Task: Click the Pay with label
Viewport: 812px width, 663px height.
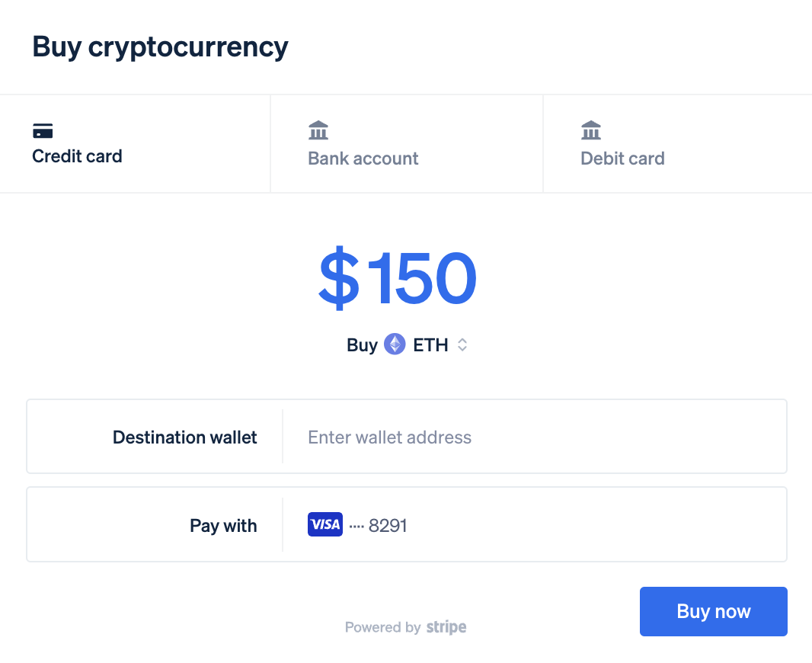Action: (223, 525)
